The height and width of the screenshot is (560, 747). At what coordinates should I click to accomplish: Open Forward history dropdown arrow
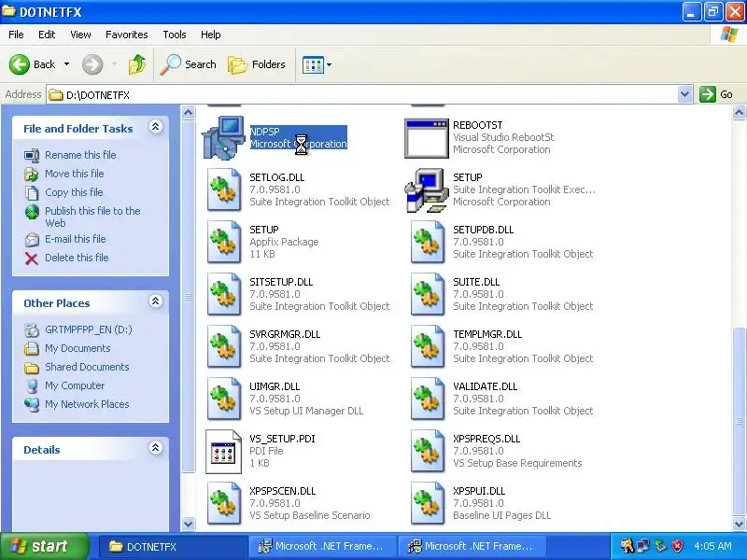(114, 64)
